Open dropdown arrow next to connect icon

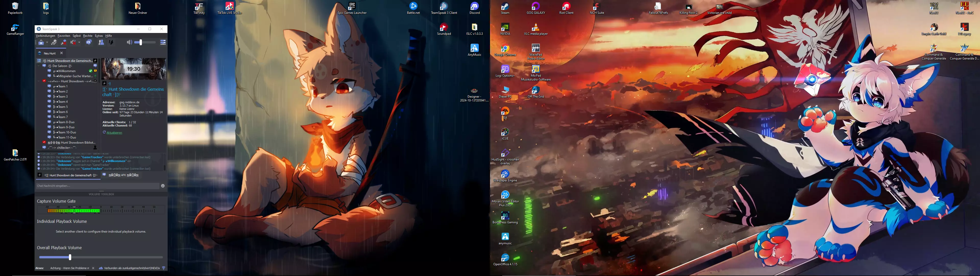coord(47,42)
